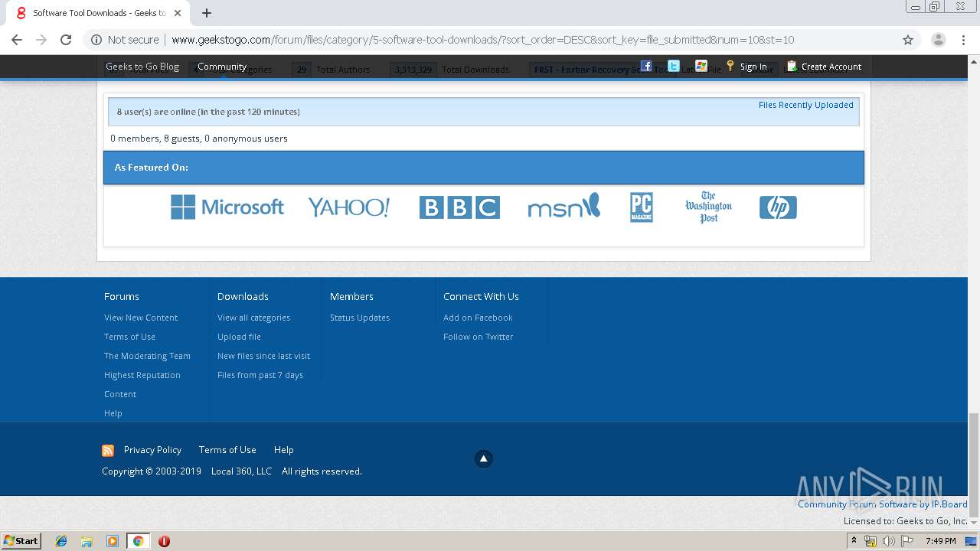Select the Community tab
This screenshot has height=551, width=980.
(x=222, y=67)
